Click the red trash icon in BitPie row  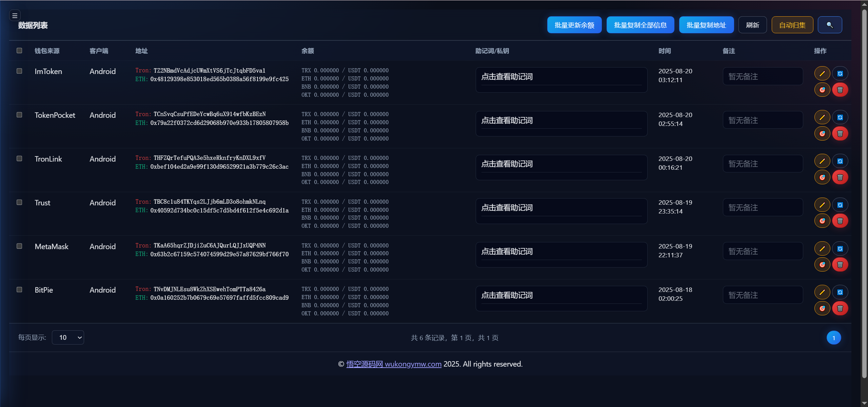[840, 309]
